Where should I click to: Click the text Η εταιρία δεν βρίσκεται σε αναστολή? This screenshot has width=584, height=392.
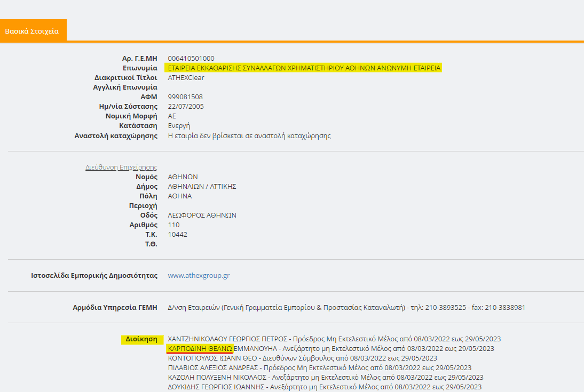(x=249, y=136)
